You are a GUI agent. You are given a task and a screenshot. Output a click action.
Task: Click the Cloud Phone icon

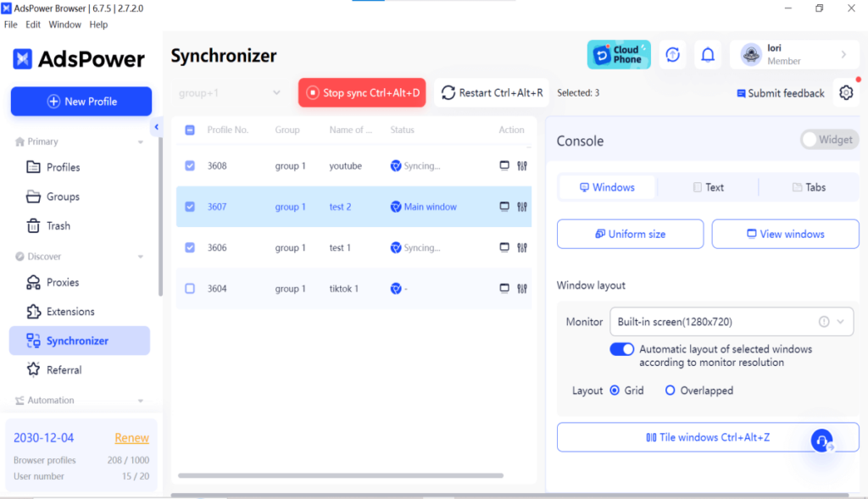(619, 54)
